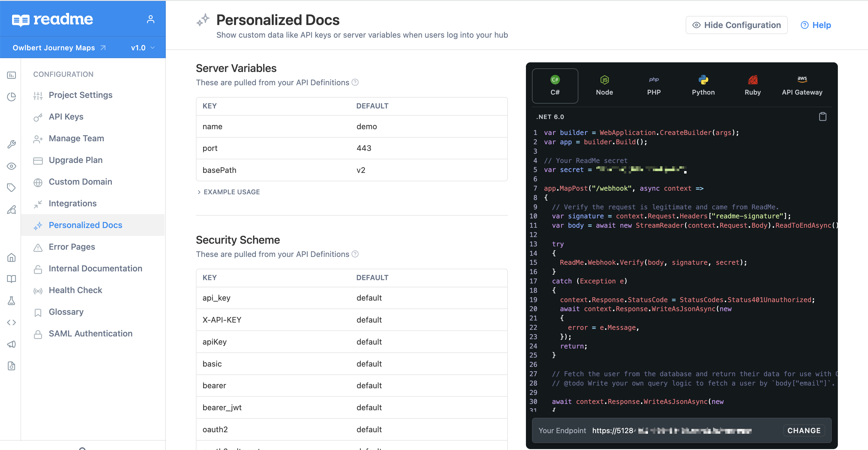This screenshot has width=868, height=450.
Task: Switch to the Python code tab
Action: click(x=703, y=86)
